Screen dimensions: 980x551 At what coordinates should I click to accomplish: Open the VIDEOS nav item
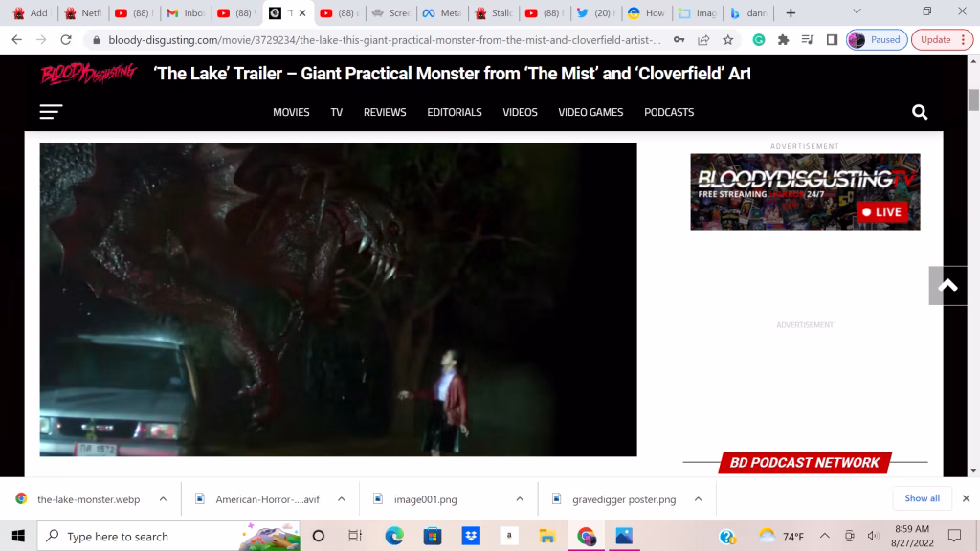point(520,113)
